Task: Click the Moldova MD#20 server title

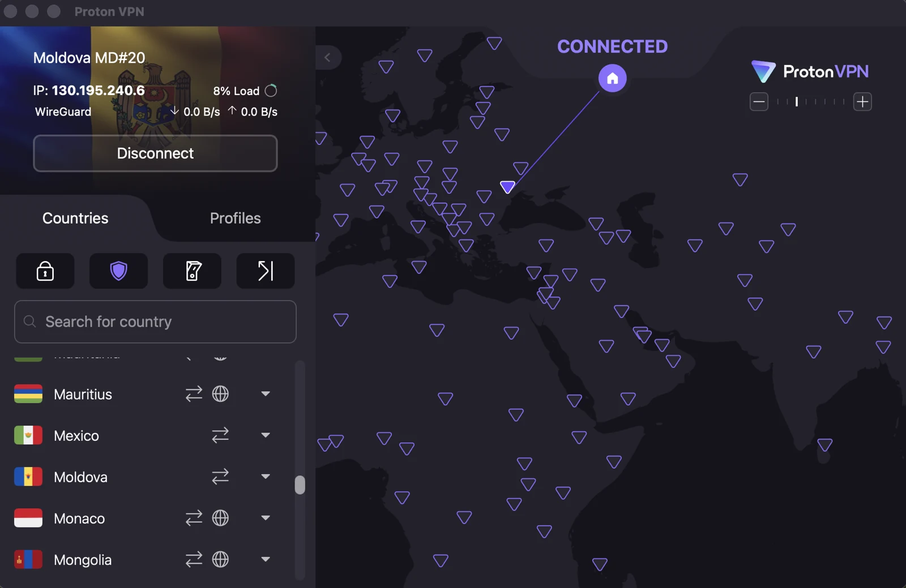Action: pos(89,58)
